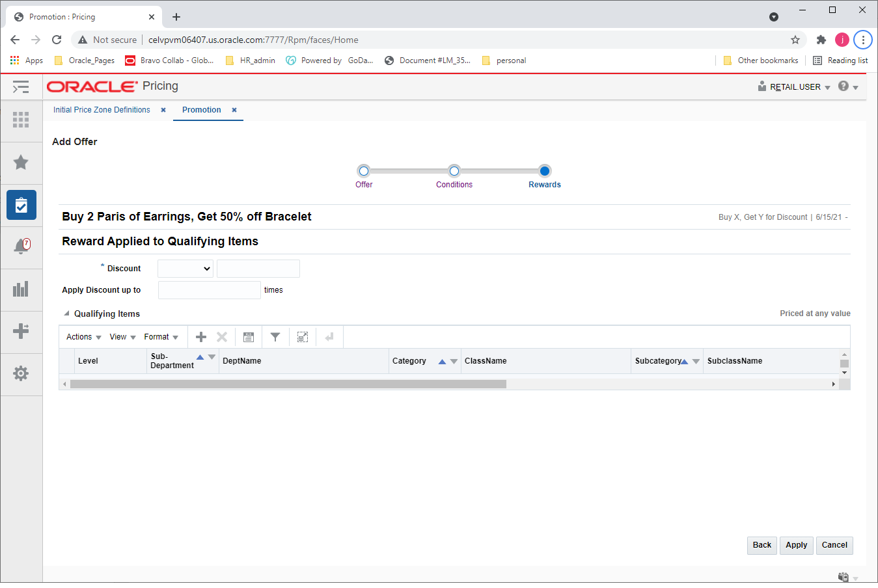Collapse the Qualifying Items section
The width and height of the screenshot is (878, 588).
66,314
